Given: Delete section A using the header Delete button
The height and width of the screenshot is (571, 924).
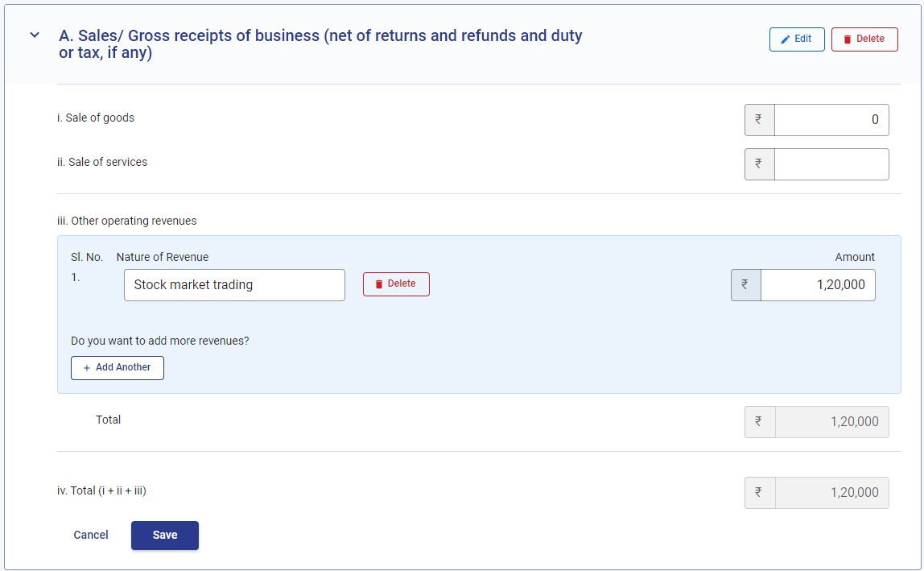Looking at the screenshot, I should [x=864, y=39].
